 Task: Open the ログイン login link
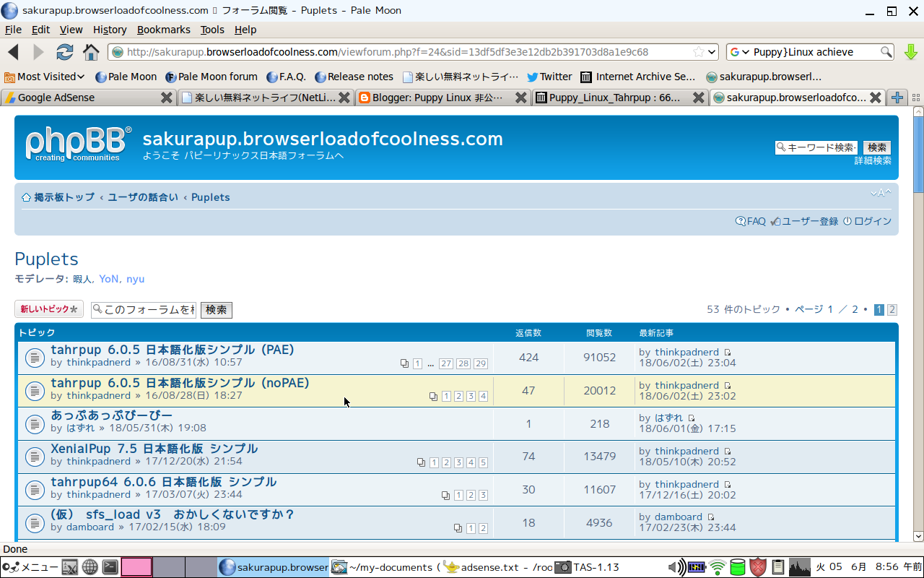coord(867,221)
